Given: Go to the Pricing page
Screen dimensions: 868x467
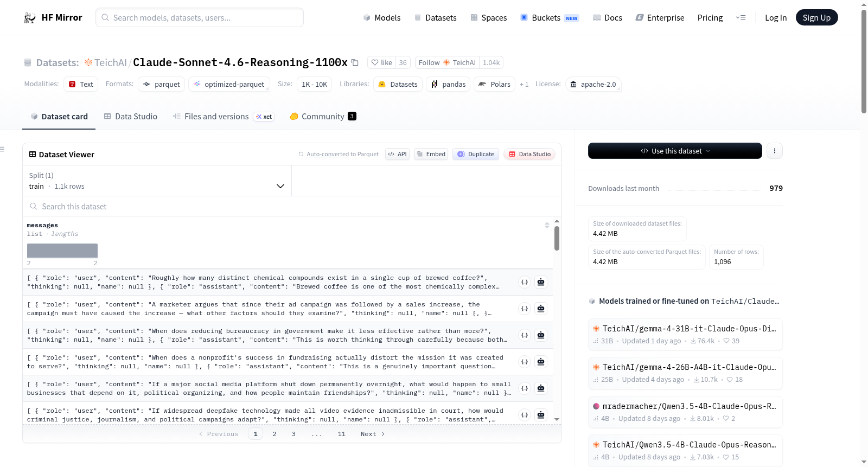Looking at the screenshot, I should pyautogui.click(x=710, y=17).
